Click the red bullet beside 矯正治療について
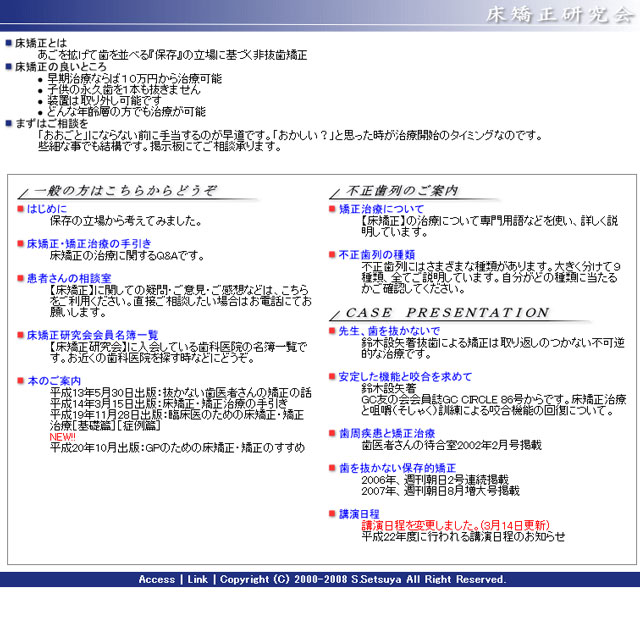This screenshot has height=640, width=640. (x=332, y=209)
